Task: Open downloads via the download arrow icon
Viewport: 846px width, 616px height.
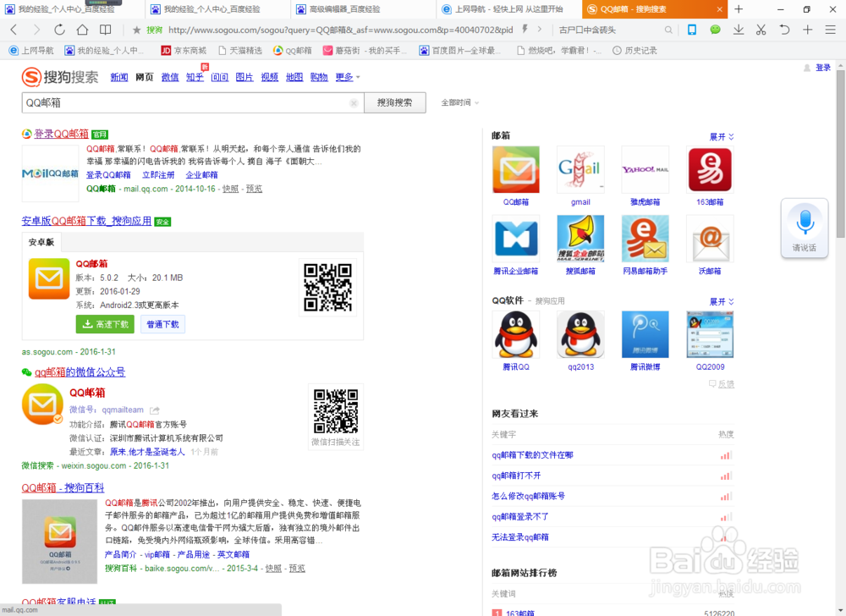Action: click(739, 30)
